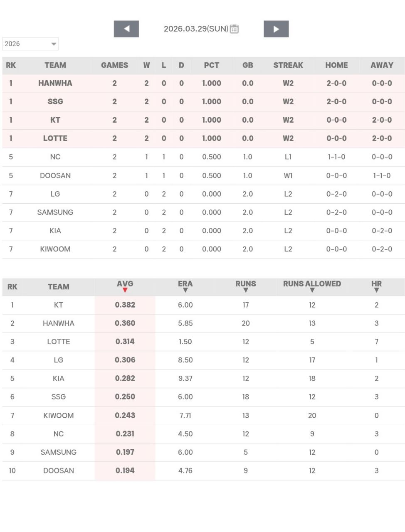Click LOTTE row in standings
Image resolution: width=405 pixels, height=532 pixels.
[55, 138]
